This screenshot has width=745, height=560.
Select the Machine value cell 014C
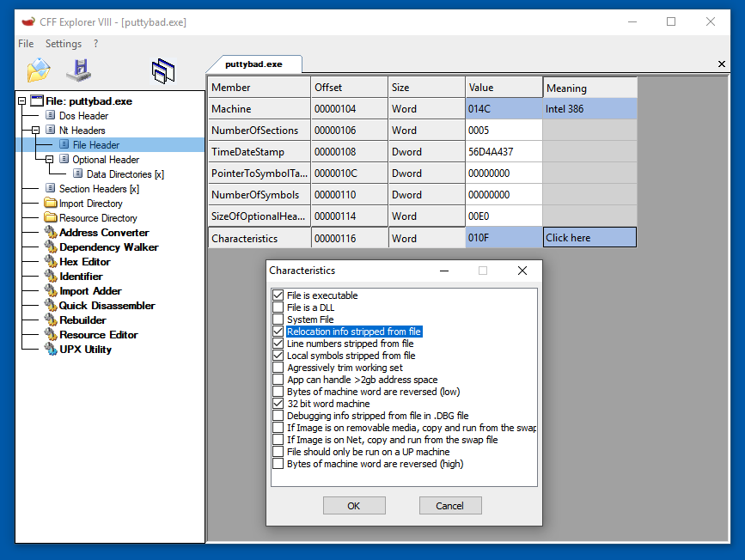tap(504, 109)
